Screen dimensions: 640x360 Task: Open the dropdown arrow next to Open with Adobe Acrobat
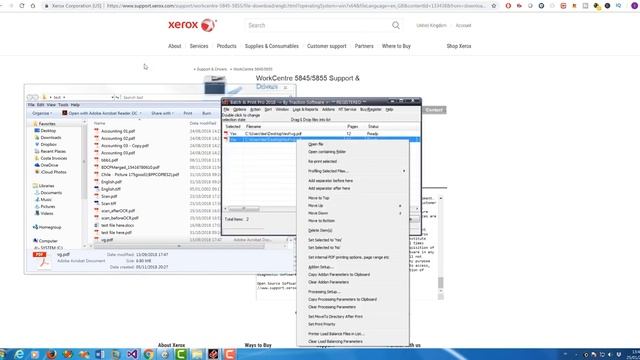(x=140, y=113)
